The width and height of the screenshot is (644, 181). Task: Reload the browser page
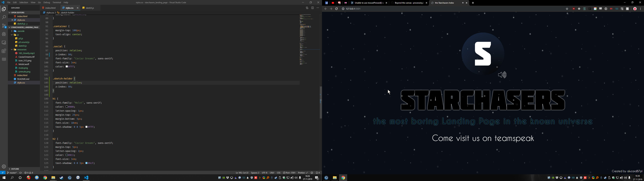coord(336,9)
